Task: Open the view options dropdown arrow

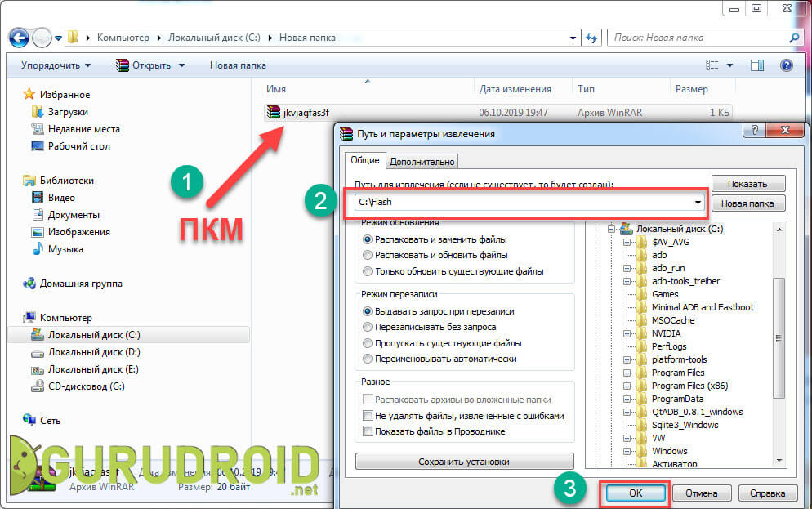Action: pyautogui.click(x=729, y=65)
